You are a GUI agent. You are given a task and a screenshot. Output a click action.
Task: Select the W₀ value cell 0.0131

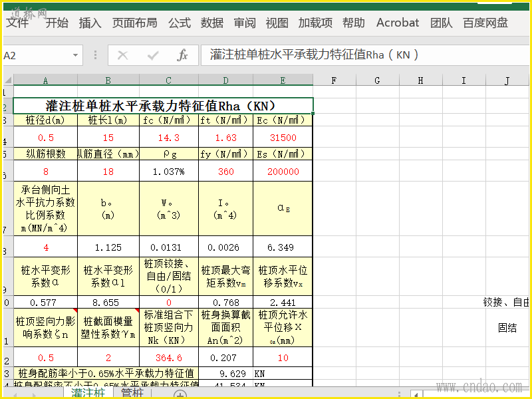[169, 247]
